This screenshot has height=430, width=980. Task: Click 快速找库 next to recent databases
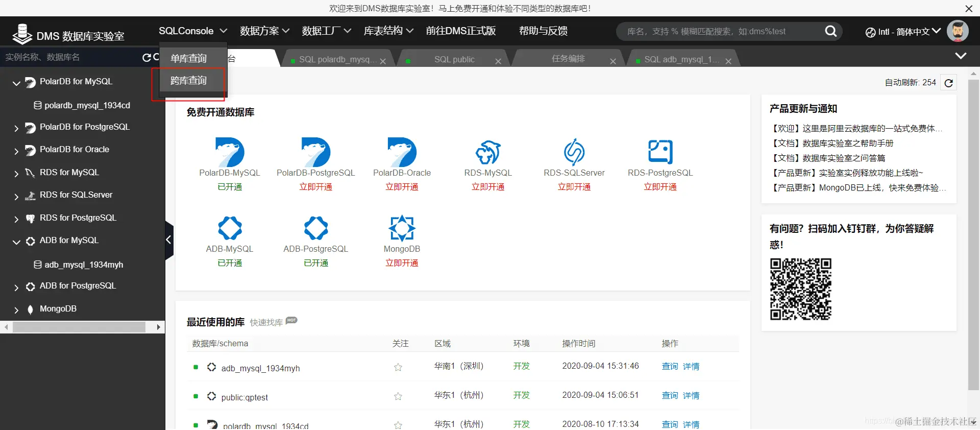coord(266,322)
